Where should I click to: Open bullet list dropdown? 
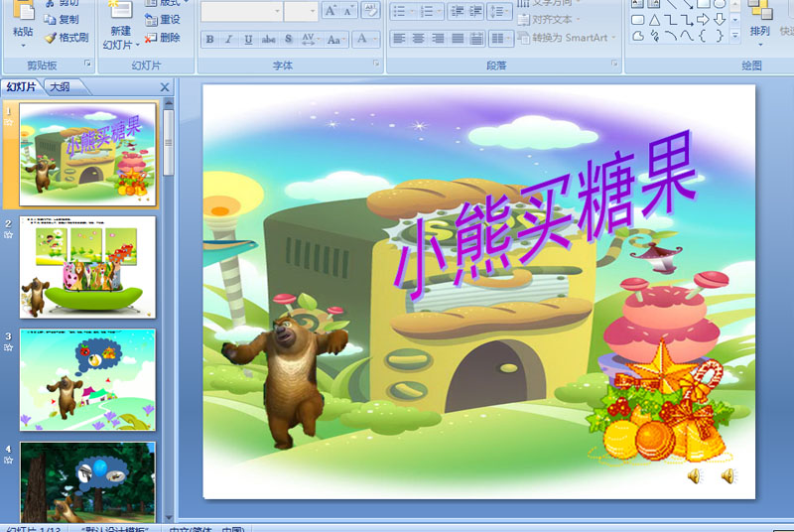[403, 11]
